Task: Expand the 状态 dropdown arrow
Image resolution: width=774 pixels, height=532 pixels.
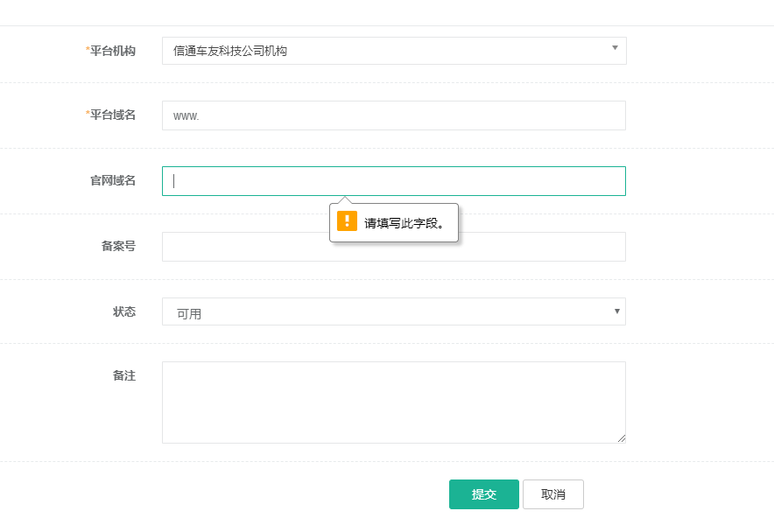Action: (x=616, y=311)
